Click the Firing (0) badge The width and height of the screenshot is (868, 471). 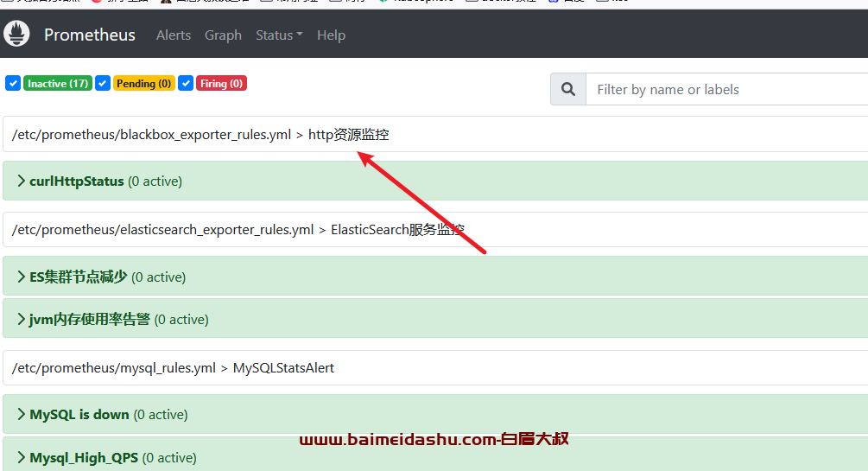point(221,84)
